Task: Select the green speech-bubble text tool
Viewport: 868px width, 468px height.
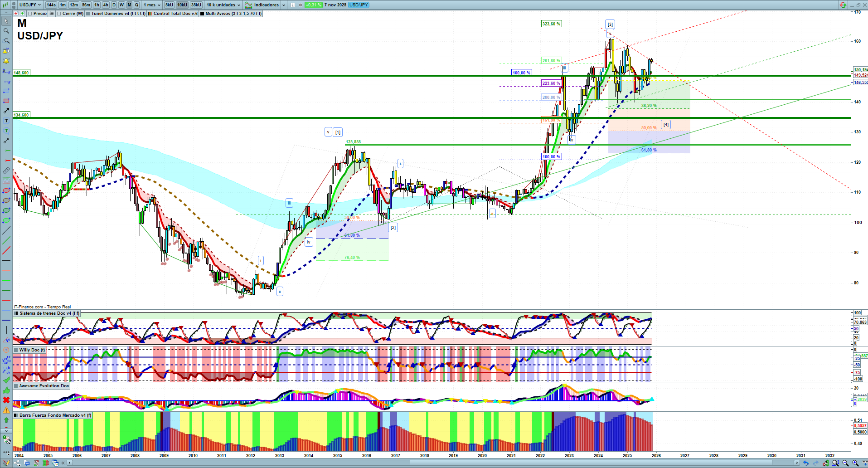Action: pyautogui.click(x=6, y=131)
